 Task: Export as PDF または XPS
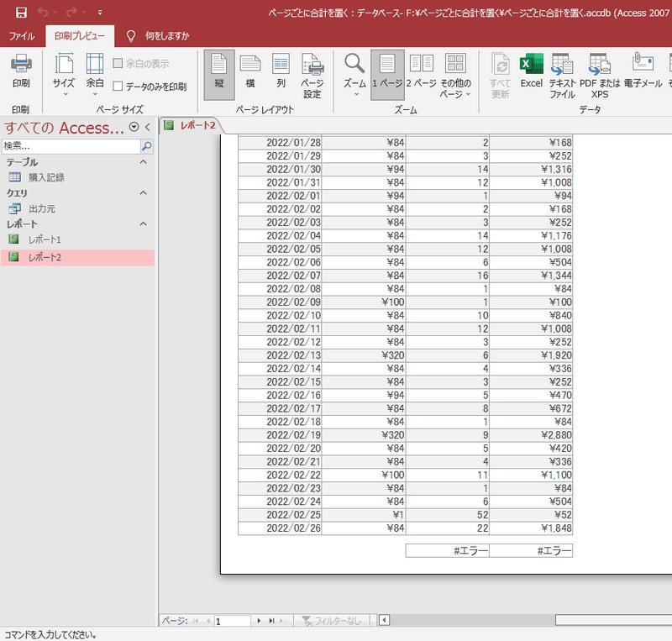(600, 76)
